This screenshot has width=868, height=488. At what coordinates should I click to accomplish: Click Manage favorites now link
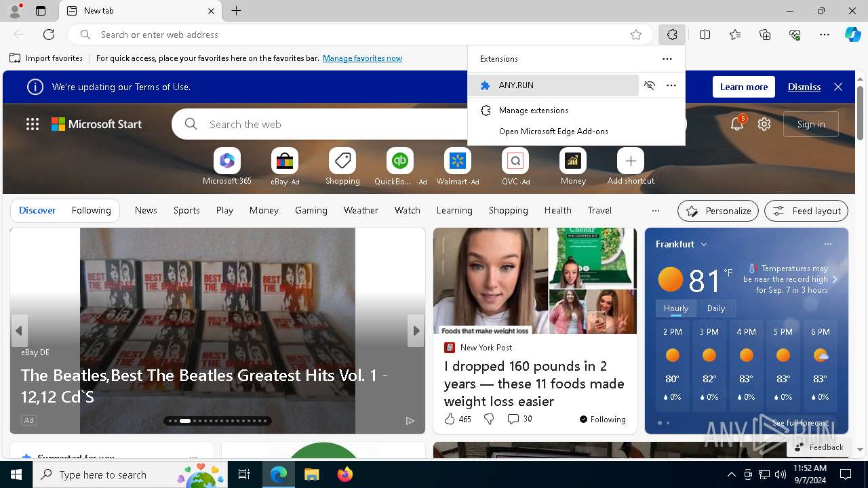click(362, 58)
